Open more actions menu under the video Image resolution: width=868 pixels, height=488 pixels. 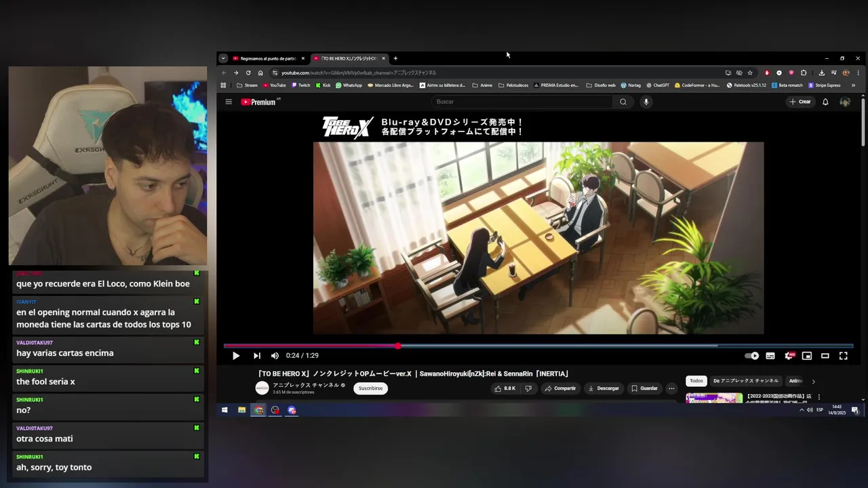[671, 388]
